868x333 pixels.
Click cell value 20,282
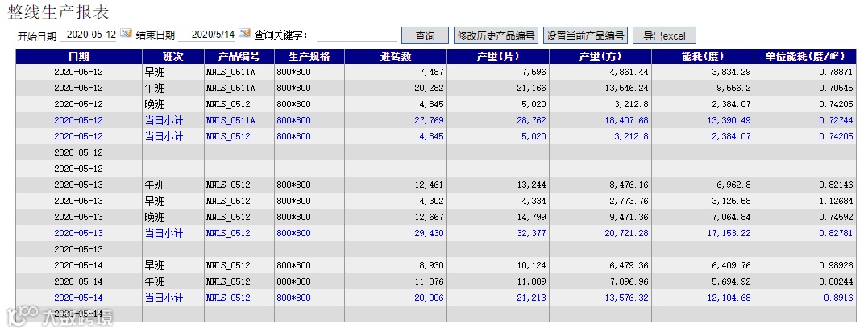430,88
